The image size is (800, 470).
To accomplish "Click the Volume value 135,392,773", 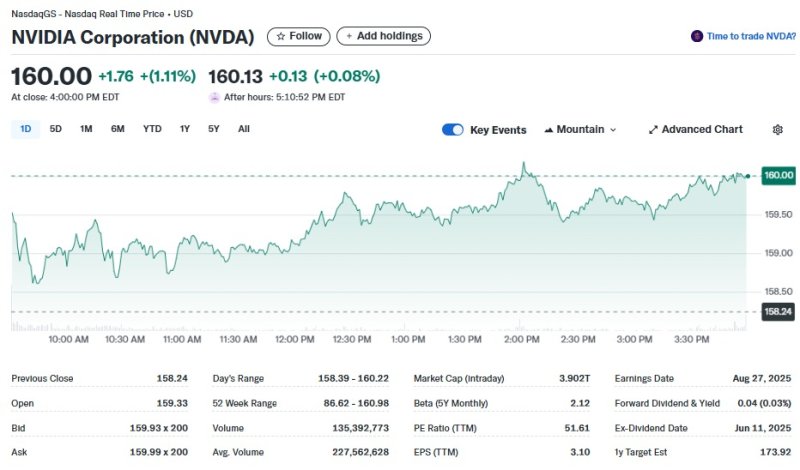I will [x=361, y=428].
